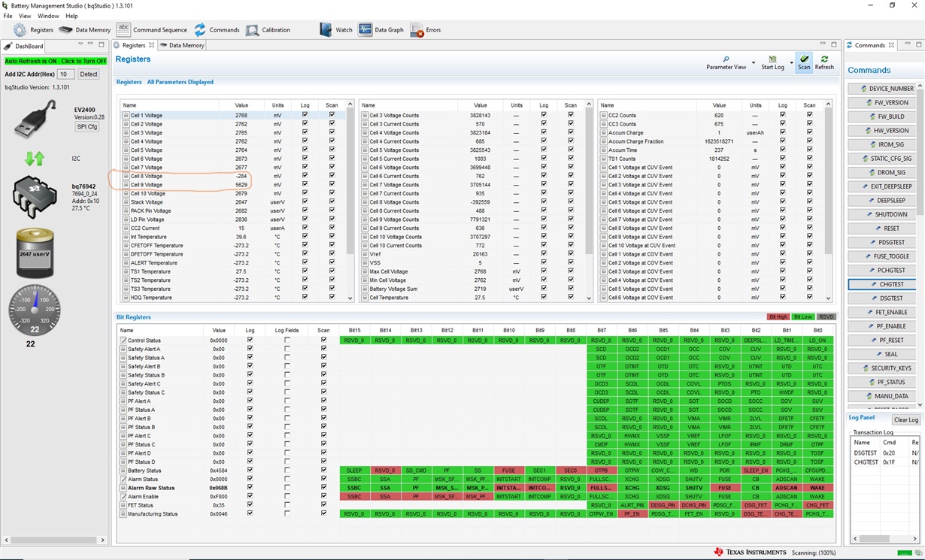Select the DashBoard tab
This screenshot has height=560, width=925.
coord(24,46)
